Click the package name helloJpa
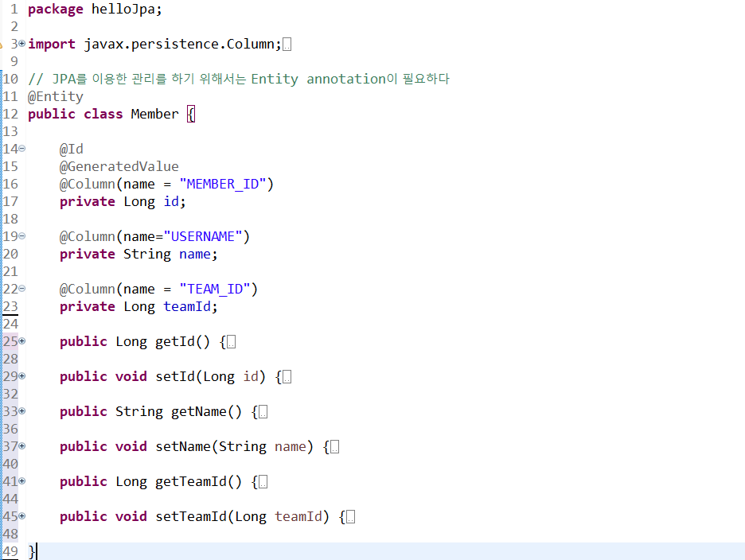Viewport: 745px width, 560px height. click(123, 9)
